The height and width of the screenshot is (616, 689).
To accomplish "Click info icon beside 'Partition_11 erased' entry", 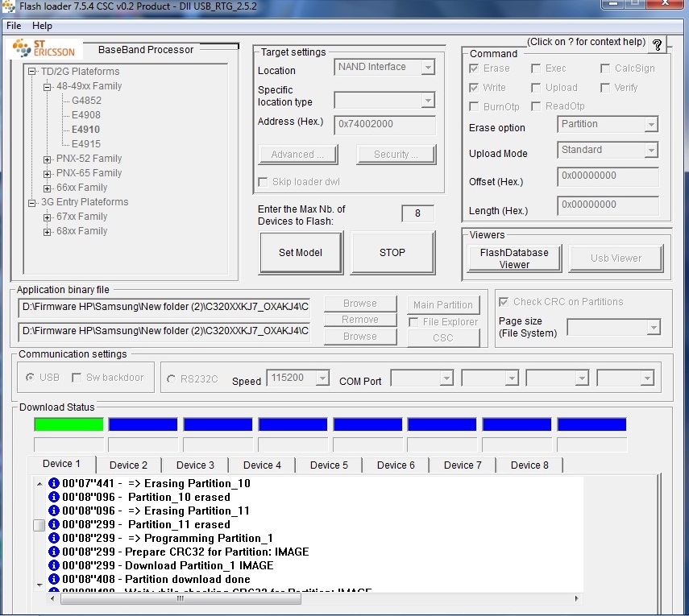I will point(54,524).
